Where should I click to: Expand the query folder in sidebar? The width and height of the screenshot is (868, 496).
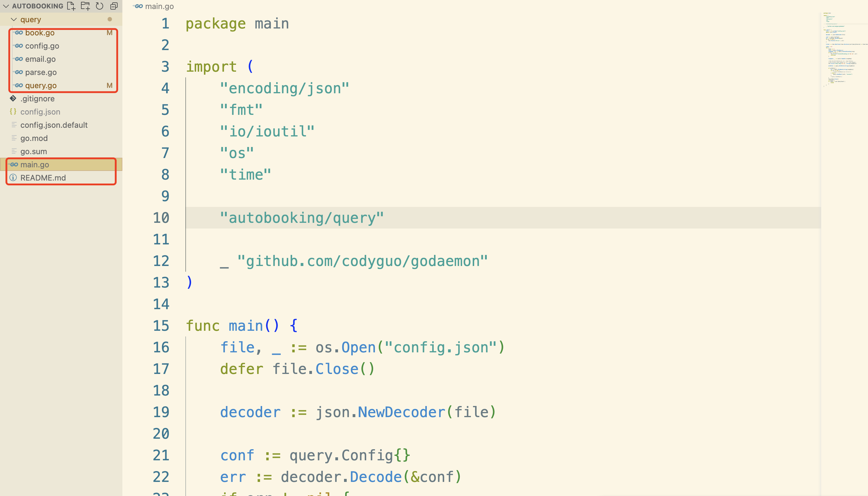(x=13, y=19)
